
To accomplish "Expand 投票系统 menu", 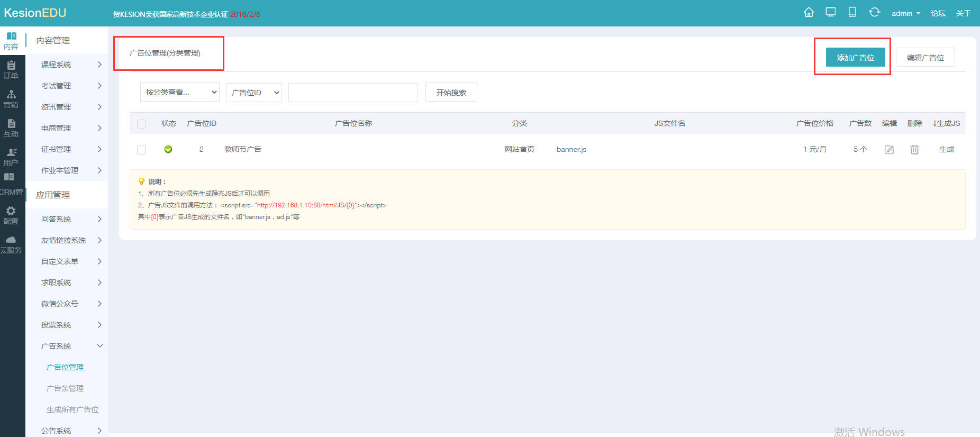I will (67, 325).
